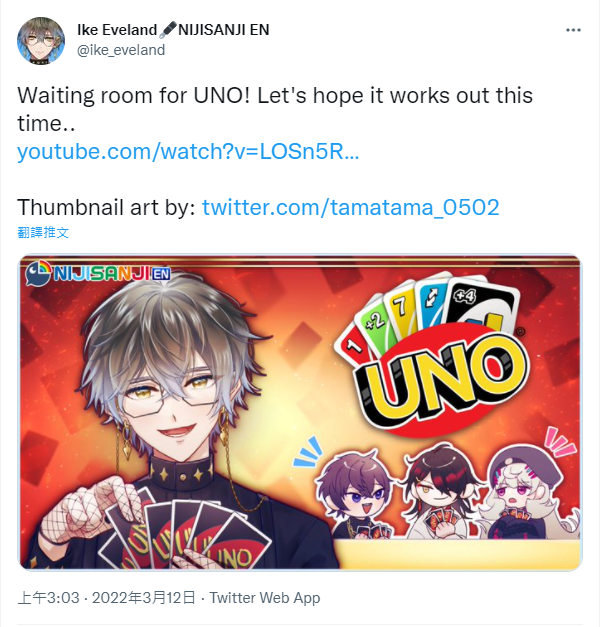The width and height of the screenshot is (601, 627).
Task: Click the Twitter Web App source label
Action: click(x=265, y=598)
